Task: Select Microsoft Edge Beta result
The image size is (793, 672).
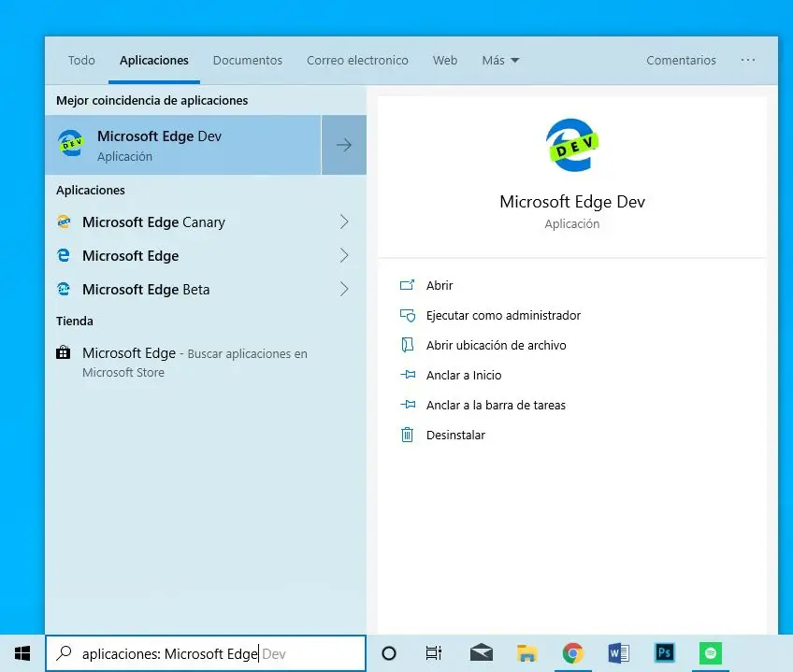Action: point(206,289)
